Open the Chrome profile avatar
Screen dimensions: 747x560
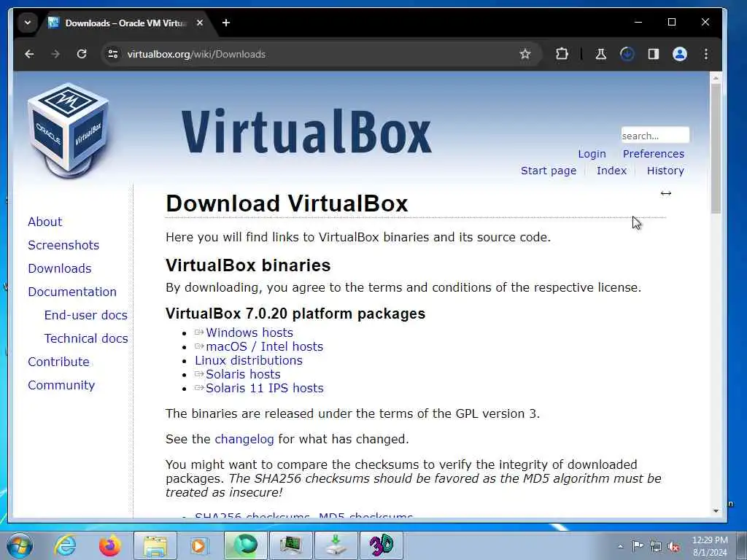click(x=680, y=54)
